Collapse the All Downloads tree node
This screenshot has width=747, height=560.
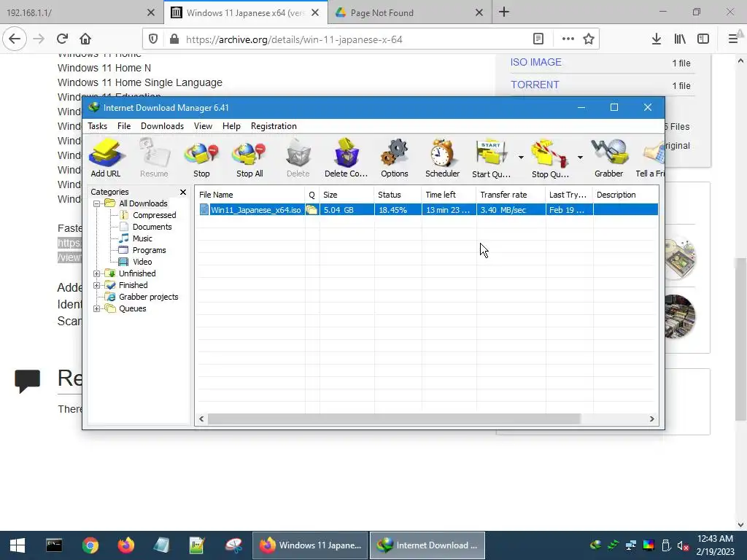tap(97, 203)
